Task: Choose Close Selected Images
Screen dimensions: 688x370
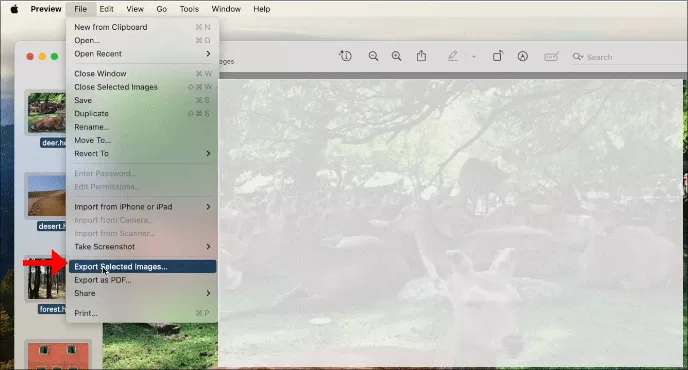Action: coord(142,87)
